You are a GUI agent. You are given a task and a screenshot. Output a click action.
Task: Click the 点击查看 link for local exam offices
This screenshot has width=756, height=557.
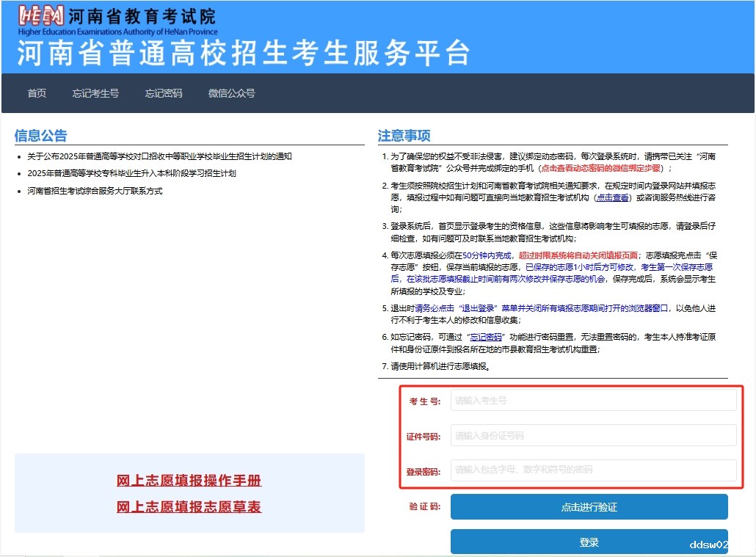[x=613, y=198]
